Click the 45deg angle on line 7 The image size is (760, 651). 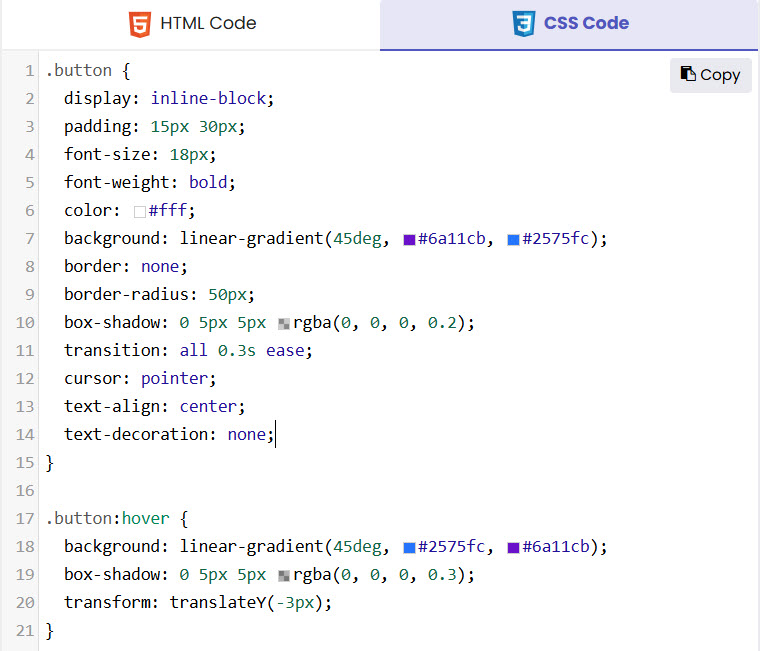coord(357,238)
